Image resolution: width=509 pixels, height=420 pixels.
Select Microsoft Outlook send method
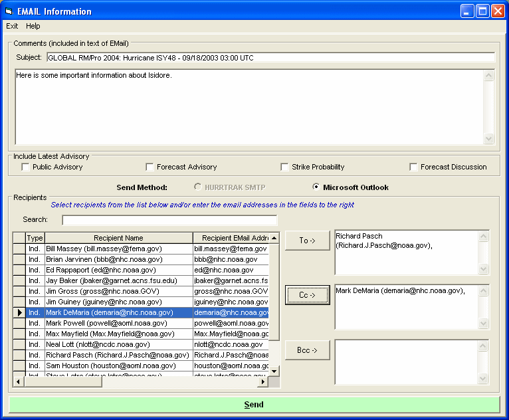point(316,187)
